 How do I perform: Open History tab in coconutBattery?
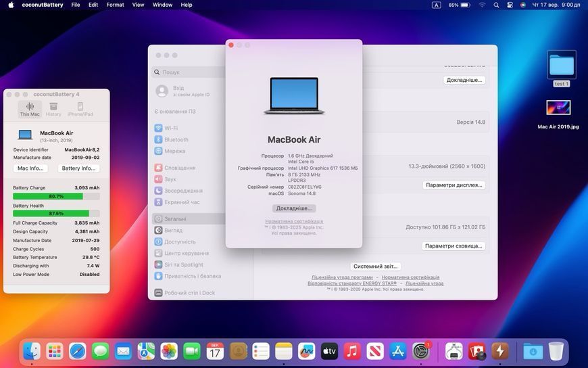point(53,110)
